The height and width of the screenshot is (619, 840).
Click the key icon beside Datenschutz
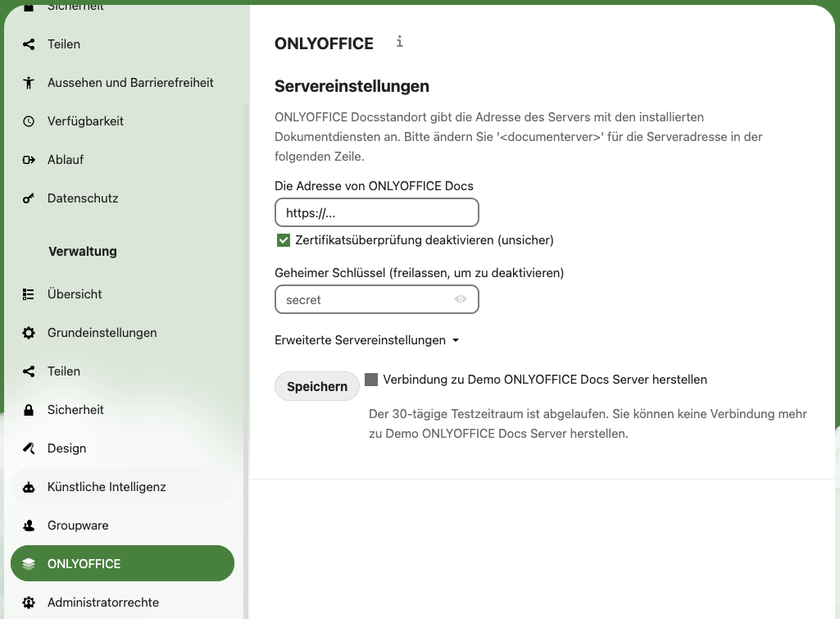pos(29,198)
